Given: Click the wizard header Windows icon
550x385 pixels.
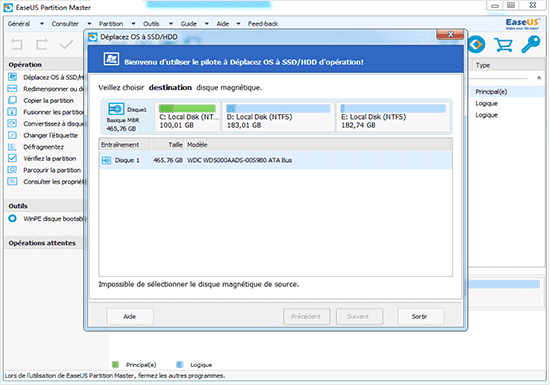Looking at the screenshot, I should 111,59.
